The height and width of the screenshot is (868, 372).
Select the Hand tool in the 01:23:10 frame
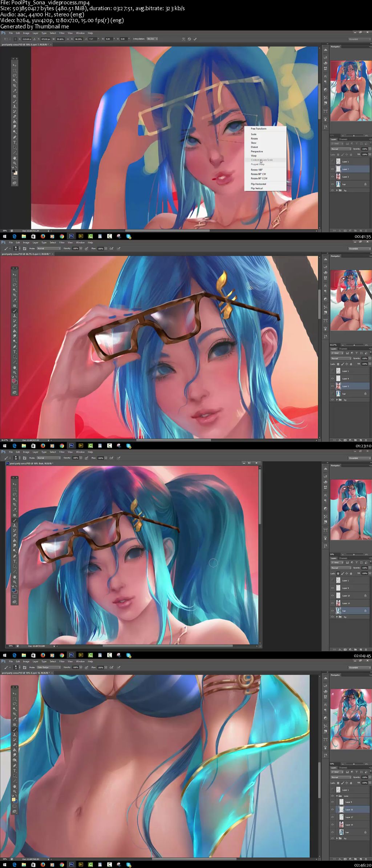point(15,368)
